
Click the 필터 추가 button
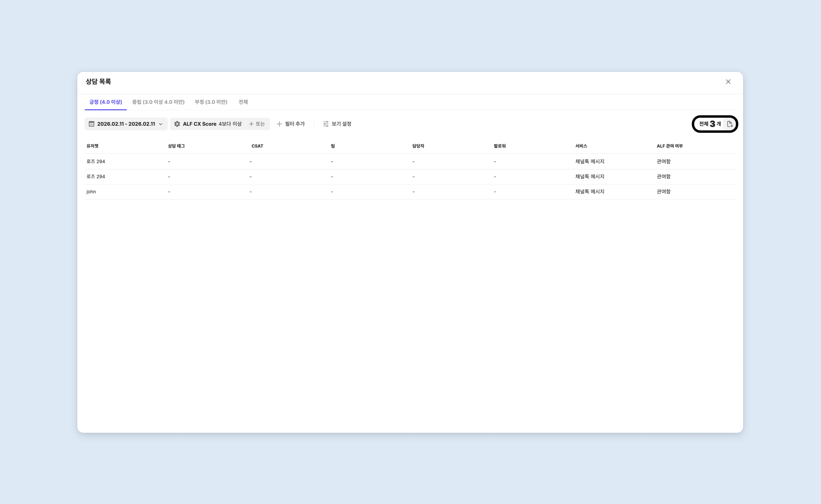coord(294,124)
